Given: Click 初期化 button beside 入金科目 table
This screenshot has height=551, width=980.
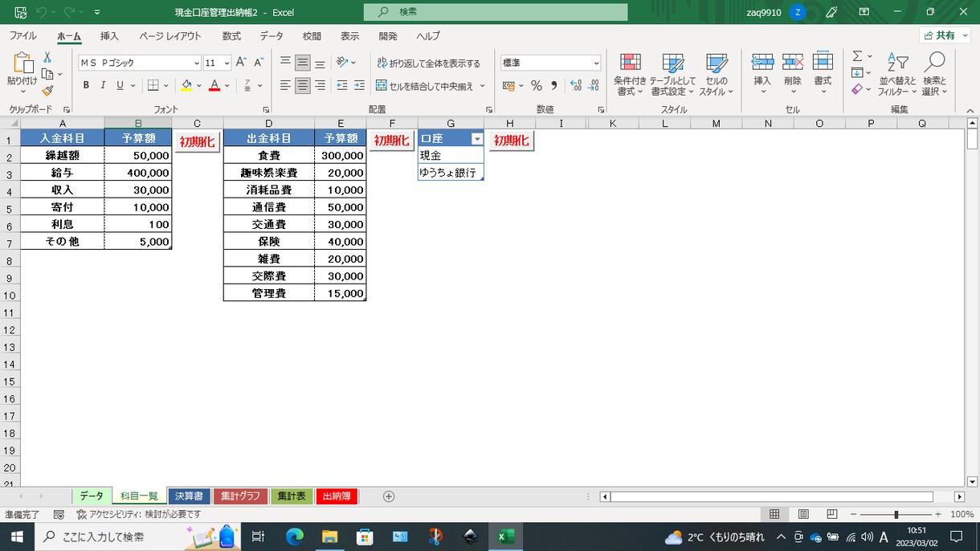Looking at the screenshot, I should pos(197,141).
